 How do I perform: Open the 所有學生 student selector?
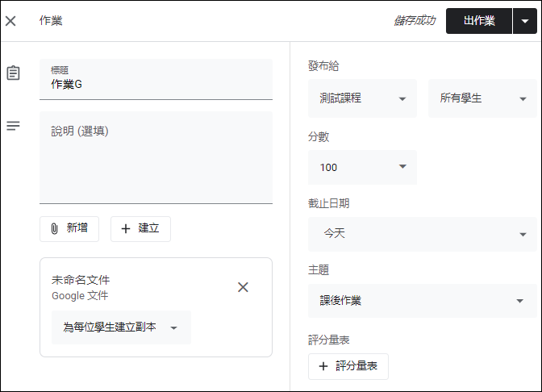(482, 98)
